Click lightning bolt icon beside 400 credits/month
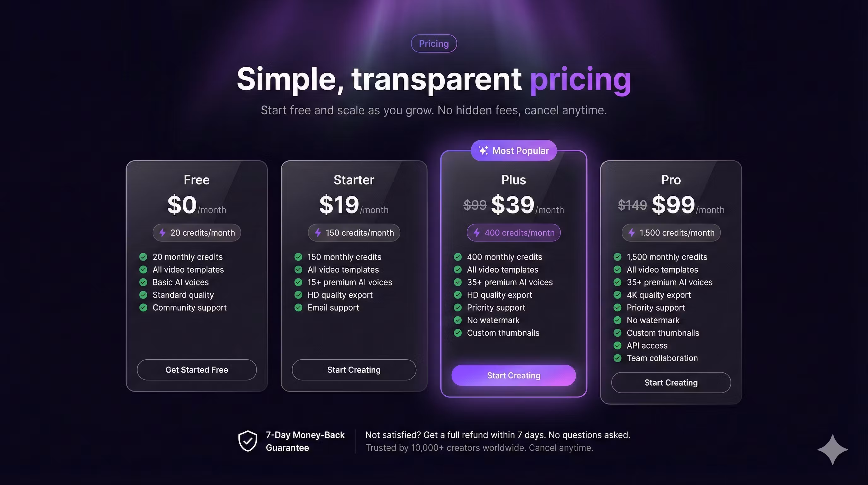Image resolution: width=868 pixels, height=485 pixels. click(477, 233)
